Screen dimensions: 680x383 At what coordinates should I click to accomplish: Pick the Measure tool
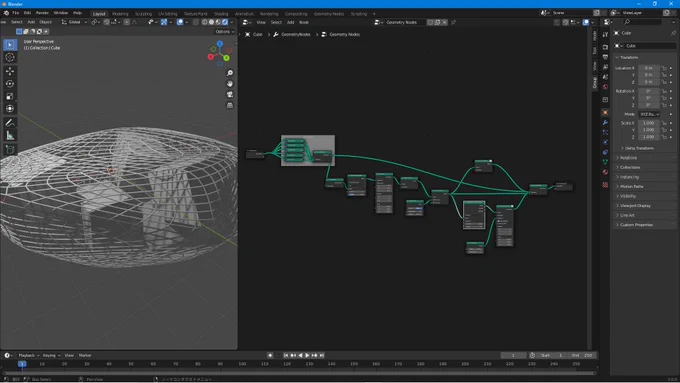(10, 135)
